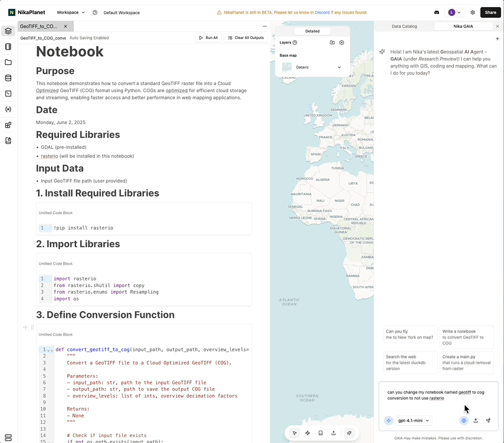Open the notebook three-dots menu
504x443 pixels.
[x=264, y=27]
